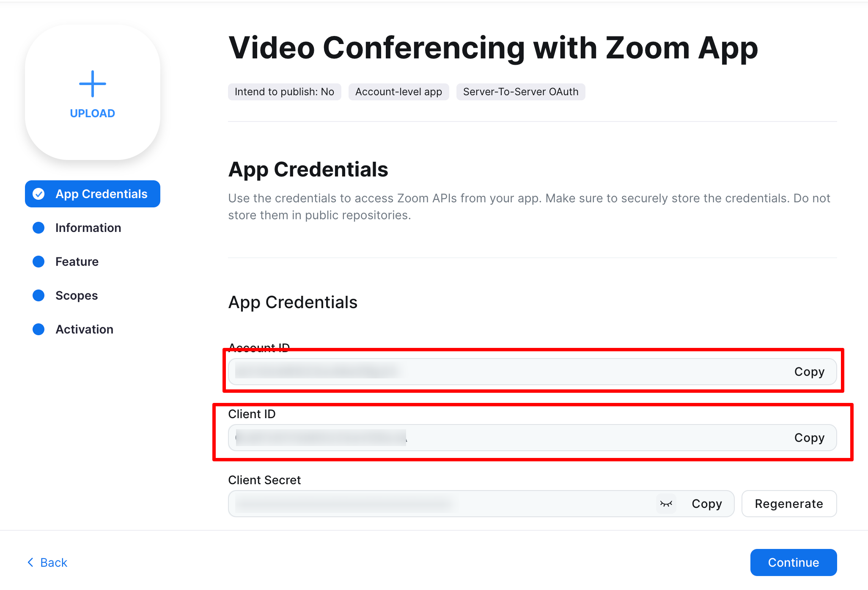
Task: Click the Feature step bullet icon
Action: (38, 262)
